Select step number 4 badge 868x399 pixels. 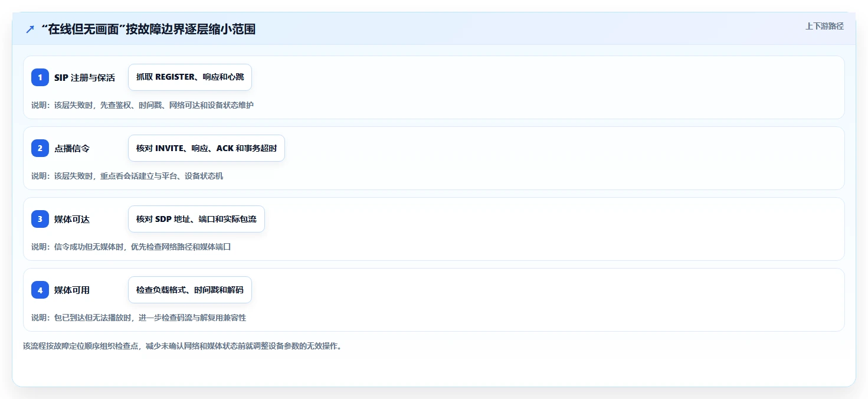[x=40, y=290]
